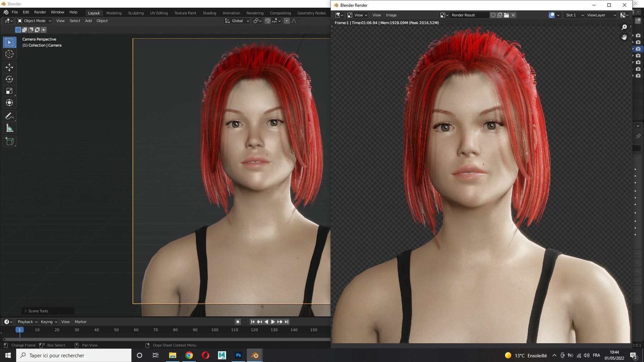This screenshot has width=644, height=362.
Task: Open the Keying dropdown in timeline
Action: 49,322
